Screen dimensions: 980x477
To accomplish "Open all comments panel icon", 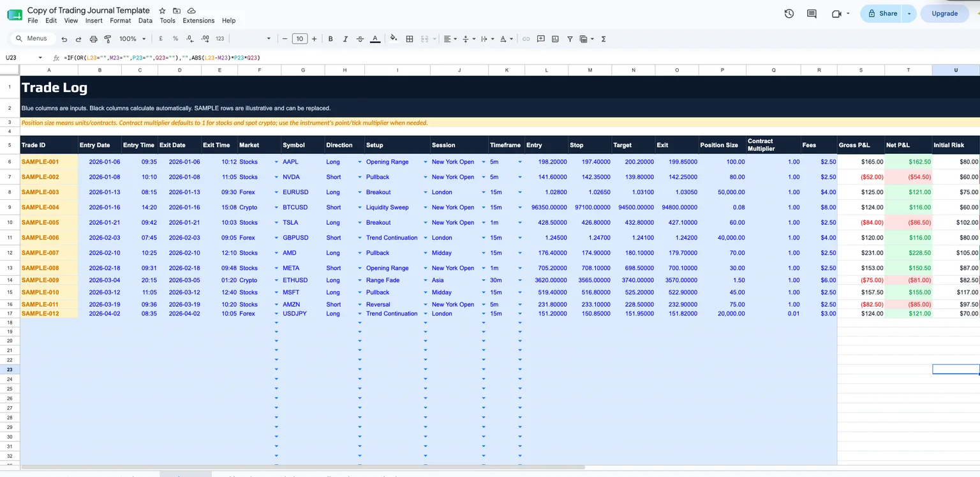I will (x=812, y=13).
